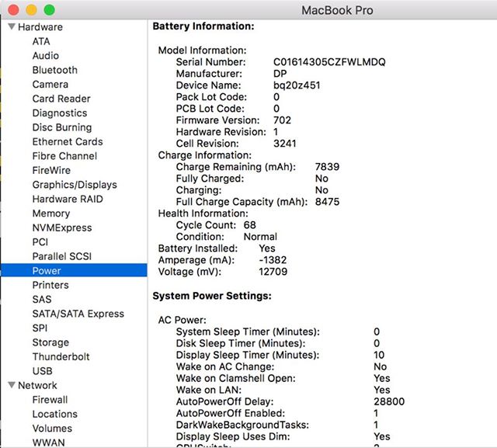Collapse the Hardware section triangle
497x448 pixels.
click(x=12, y=26)
